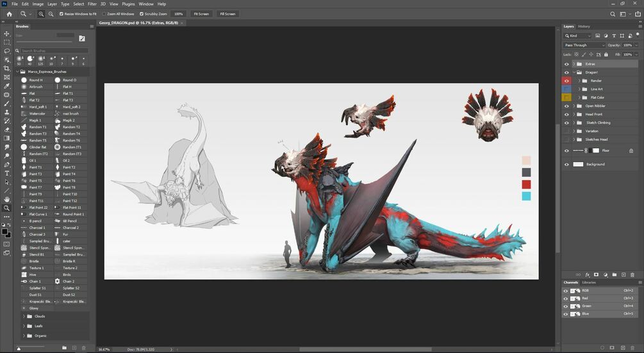Expand the Head Front layer group
Viewport: 644px width, 353px height.
click(x=574, y=114)
